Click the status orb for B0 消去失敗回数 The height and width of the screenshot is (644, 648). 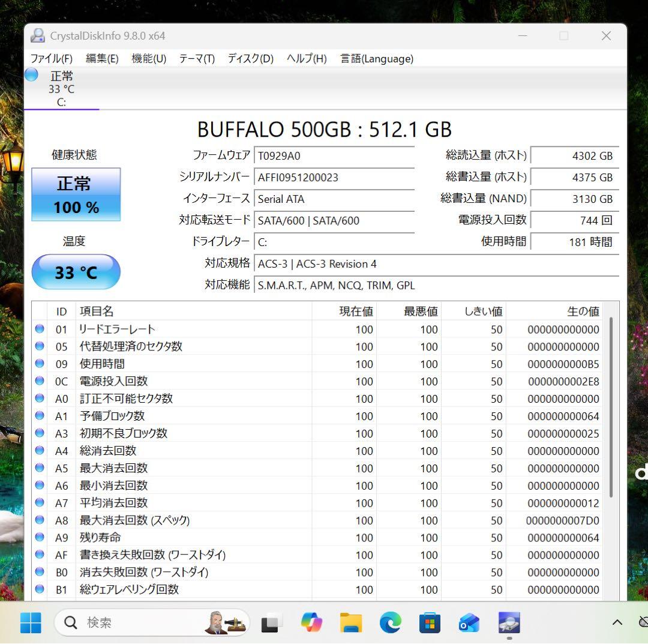[40, 571]
